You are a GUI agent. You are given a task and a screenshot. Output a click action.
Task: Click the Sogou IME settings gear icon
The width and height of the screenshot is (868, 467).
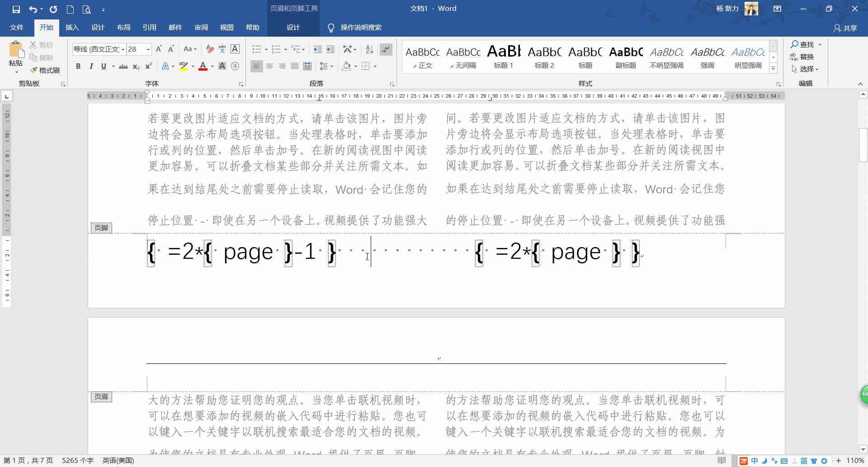pyautogui.click(x=824, y=461)
